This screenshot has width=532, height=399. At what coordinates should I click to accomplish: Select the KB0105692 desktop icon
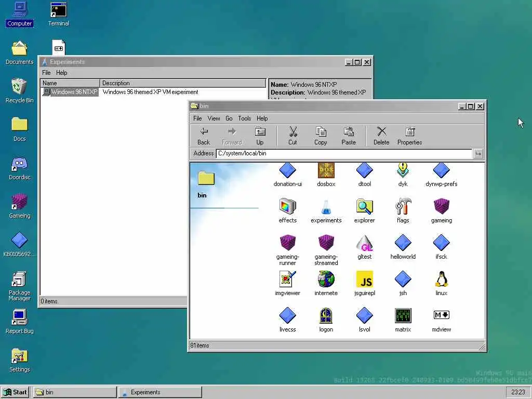pos(19,245)
